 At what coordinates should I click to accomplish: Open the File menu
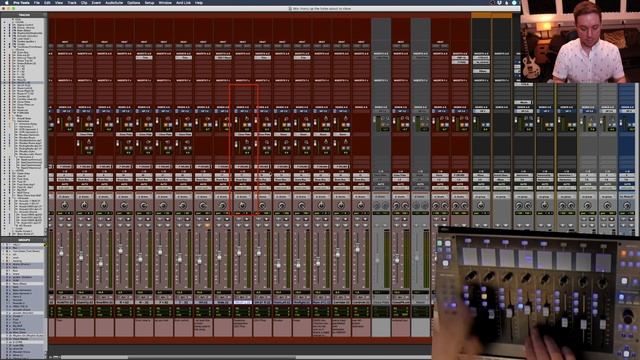[37, 2]
